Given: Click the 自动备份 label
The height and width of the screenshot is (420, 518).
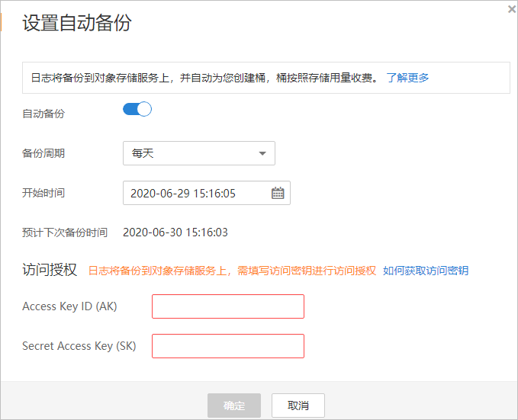Looking at the screenshot, I should [x=43, y=114].
